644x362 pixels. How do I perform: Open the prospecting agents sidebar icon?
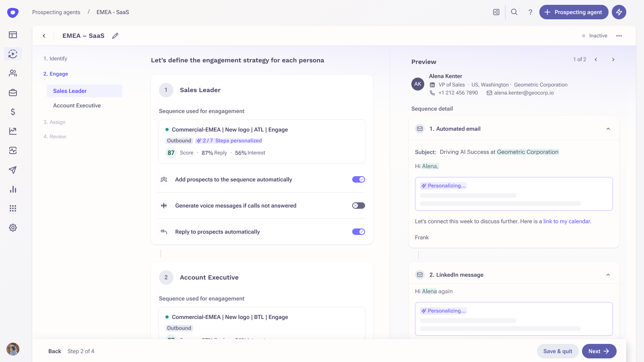[13, 54]
